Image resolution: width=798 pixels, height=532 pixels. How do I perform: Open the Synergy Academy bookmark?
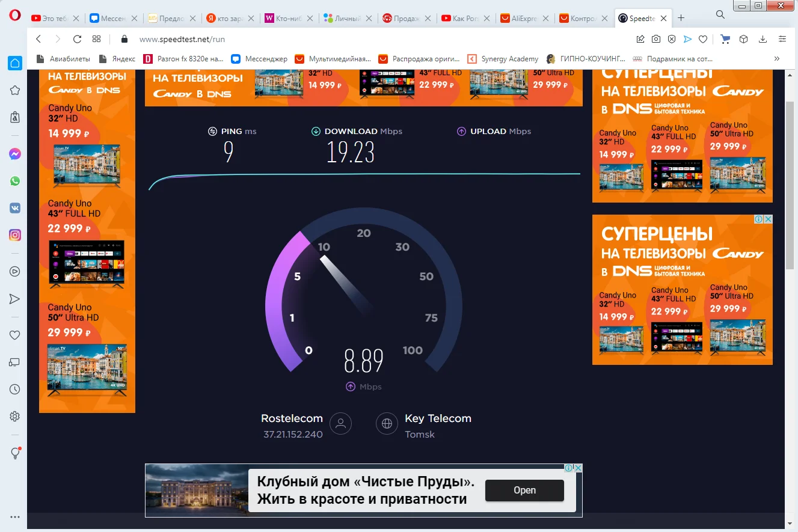tap(503, 59)
